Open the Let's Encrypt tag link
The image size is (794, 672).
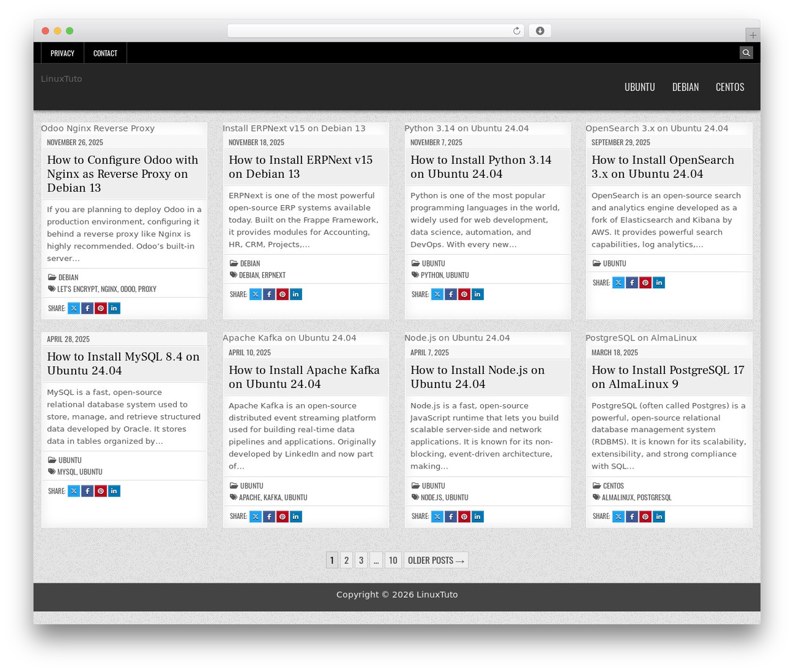[x=78, y=289]
